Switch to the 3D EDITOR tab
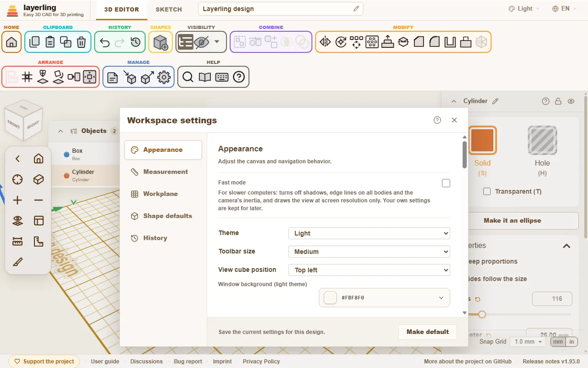The height and width of the screenshot is (368, 588). click(121, 9)
